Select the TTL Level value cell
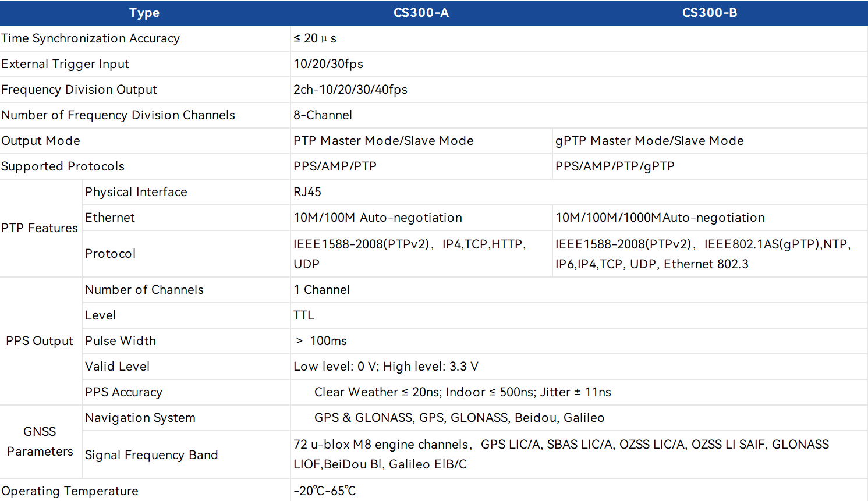The image size is (868, 501). [x=302, y=315]
